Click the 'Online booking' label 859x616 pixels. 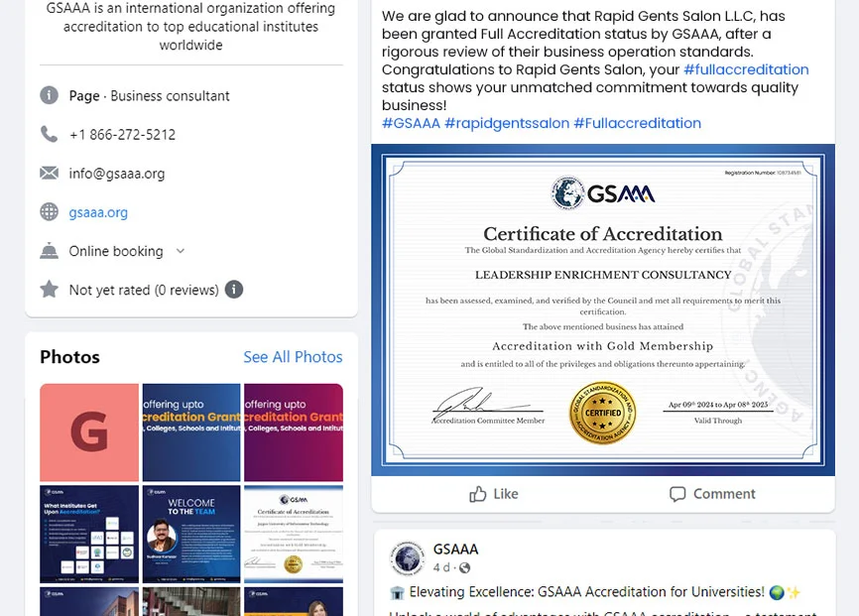(116, 251)
